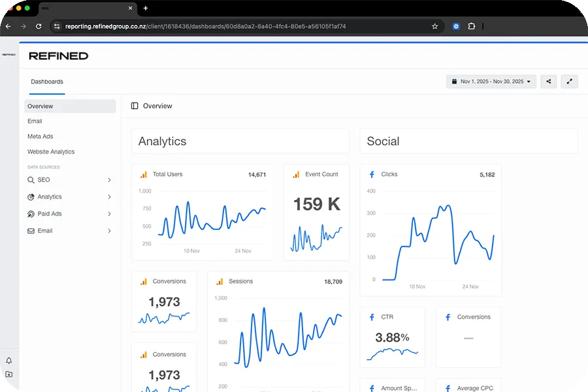This screenshot has width=588, height=392.
Task: Open Website Analytics dashboard
Action: coord(51,152)
